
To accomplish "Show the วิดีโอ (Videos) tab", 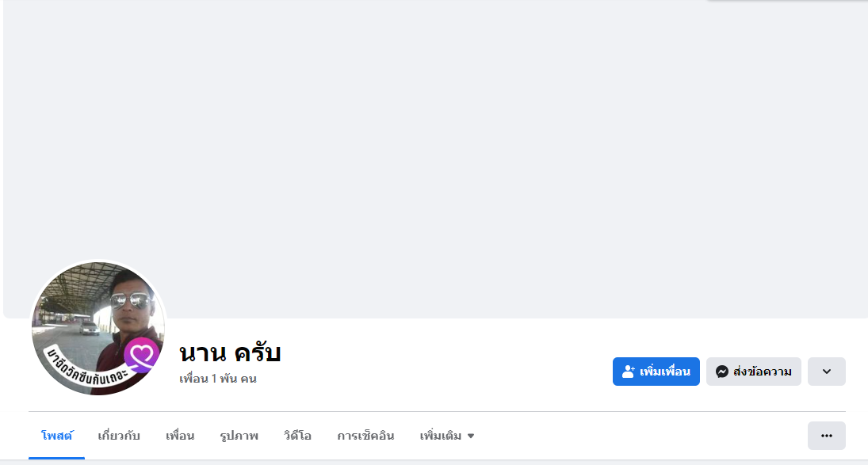I will coord(297,436).
